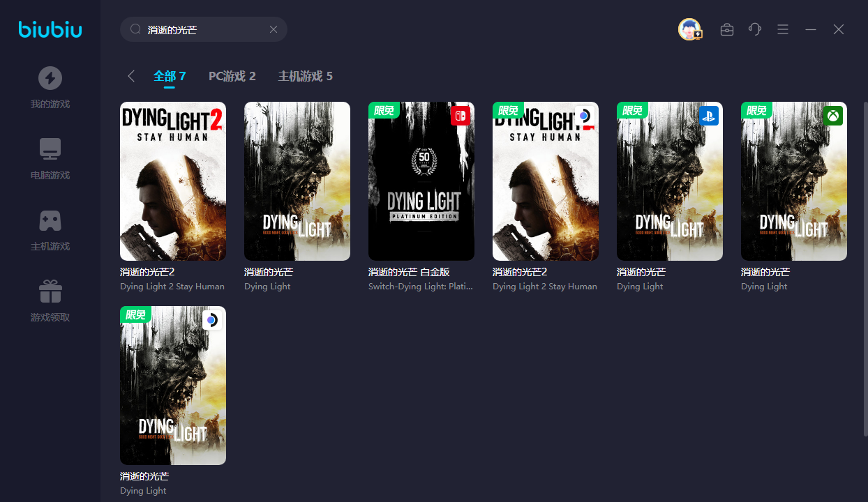Open 我的游戏 lightning bolt section
The height and width of the screenshot is (502, 868).
50,78
